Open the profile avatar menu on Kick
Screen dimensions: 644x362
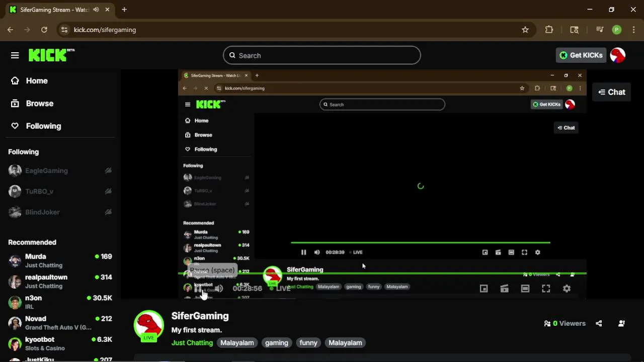pyautogui.click(x=618, y=55)
